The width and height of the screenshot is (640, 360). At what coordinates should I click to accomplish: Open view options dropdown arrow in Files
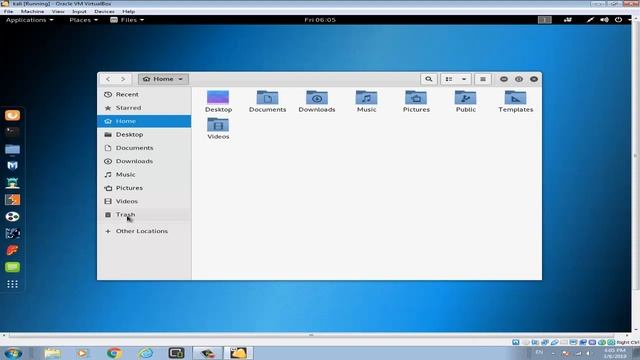464,79
